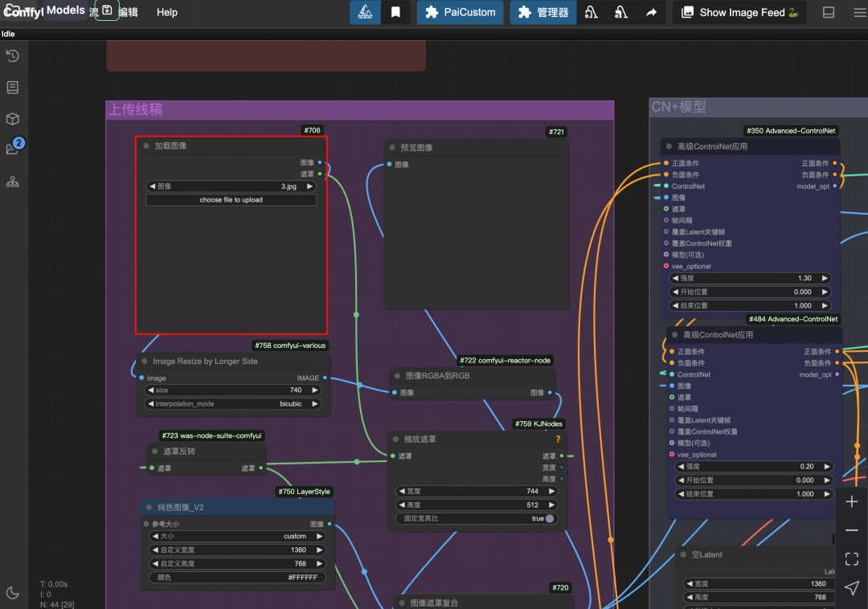
Task: Open the 图像 3.jpg file selector
Action: point(231,186)
